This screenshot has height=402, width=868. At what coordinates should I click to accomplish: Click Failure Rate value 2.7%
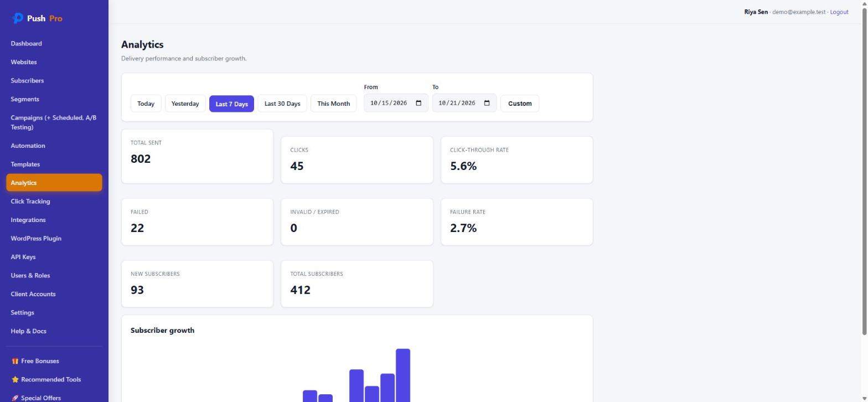pos(463,228)
